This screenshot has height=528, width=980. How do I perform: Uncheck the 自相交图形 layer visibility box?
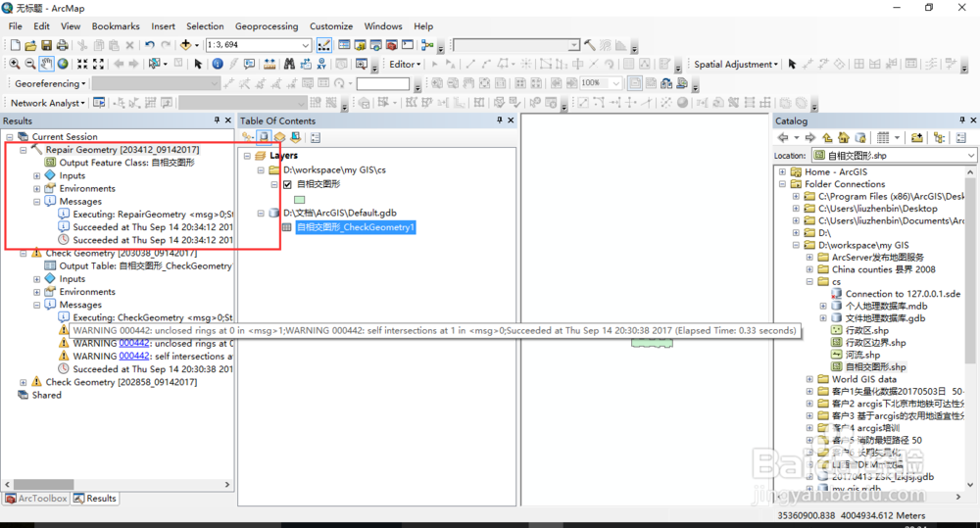coord(287,184)
